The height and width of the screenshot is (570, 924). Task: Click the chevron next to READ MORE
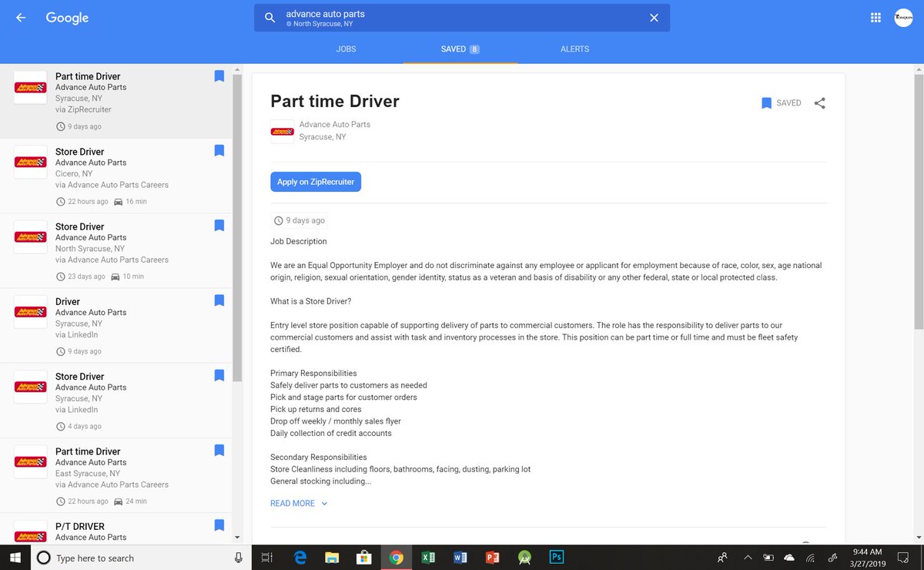pyautogui.click(x=324, y=503)
